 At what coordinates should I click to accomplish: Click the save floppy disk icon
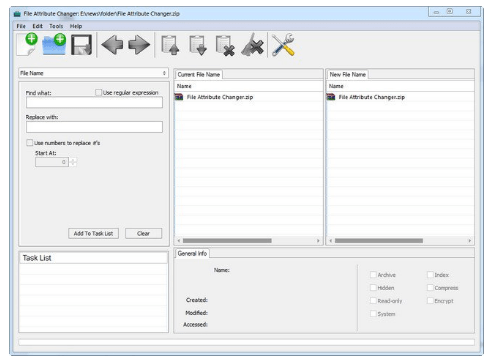click(x=81, y=44)
